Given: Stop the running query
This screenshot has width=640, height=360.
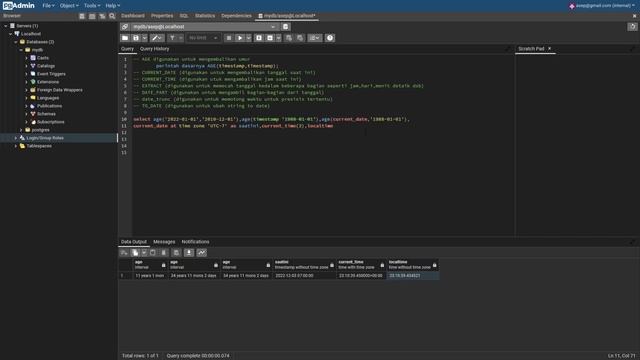Looking at the screenshot, I should (x=229, y=38).
